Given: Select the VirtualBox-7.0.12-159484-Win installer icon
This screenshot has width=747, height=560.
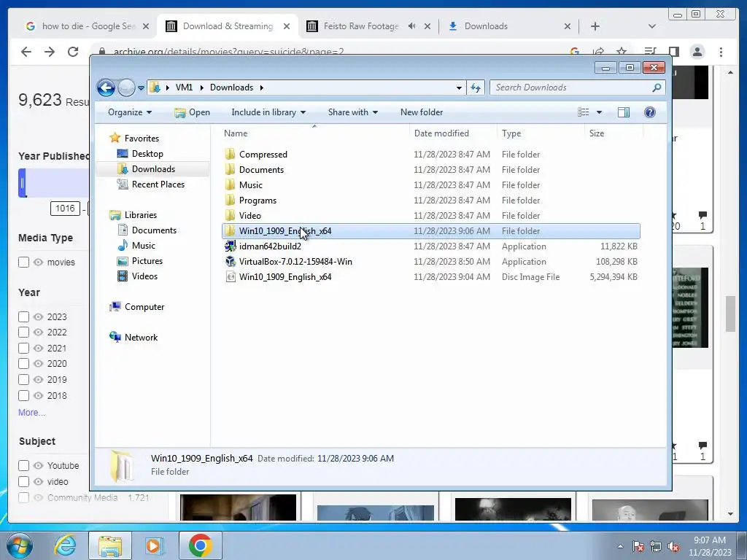Looking at the screenshot, I should [x=230, y=262].
